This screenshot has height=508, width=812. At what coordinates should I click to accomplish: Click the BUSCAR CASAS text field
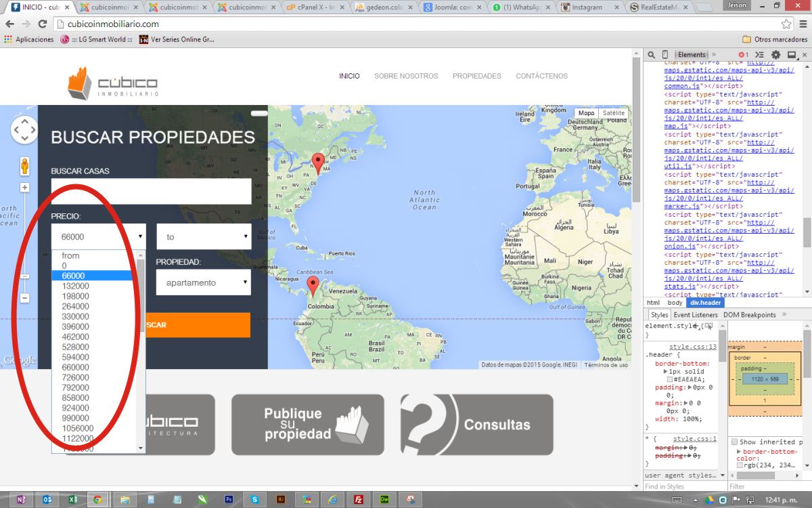pos(151,191)
